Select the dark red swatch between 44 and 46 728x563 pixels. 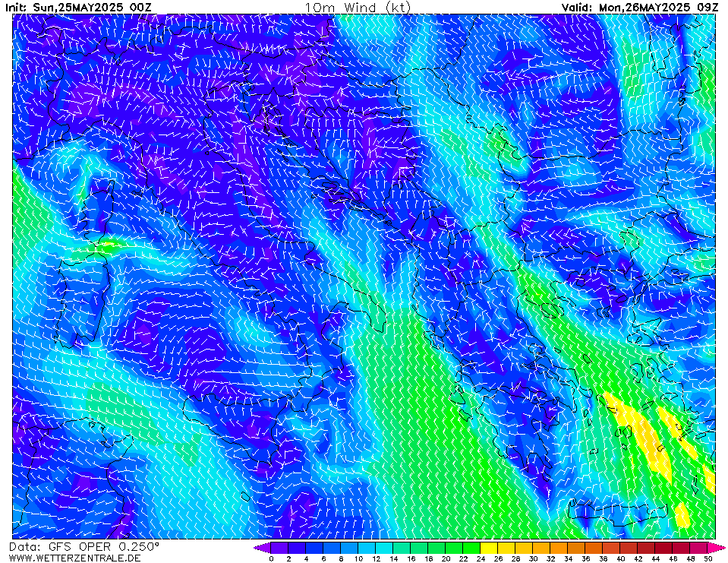[x=664, y=548]
